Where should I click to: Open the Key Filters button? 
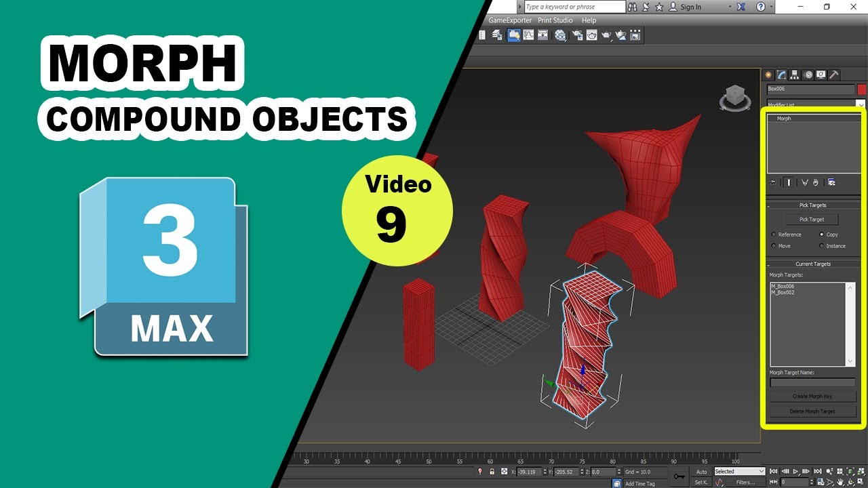point(745,483)
